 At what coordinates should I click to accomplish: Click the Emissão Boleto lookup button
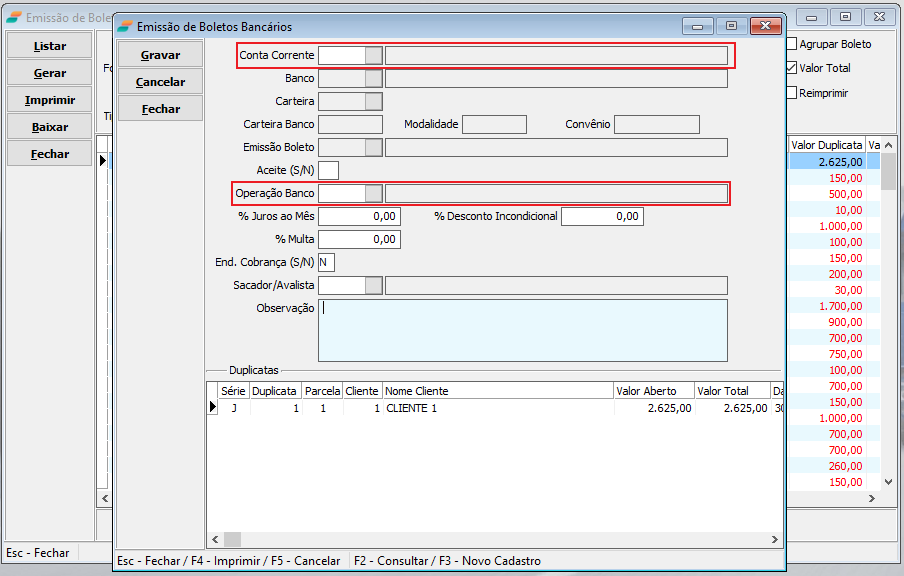374,147
